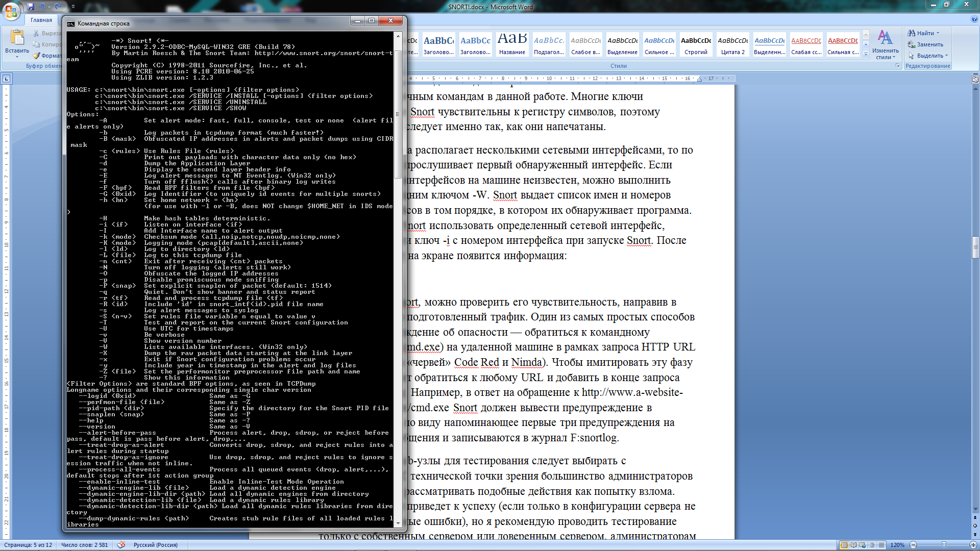Switch to Print Layout view
The image size is (980, 551).
[845, 545]
